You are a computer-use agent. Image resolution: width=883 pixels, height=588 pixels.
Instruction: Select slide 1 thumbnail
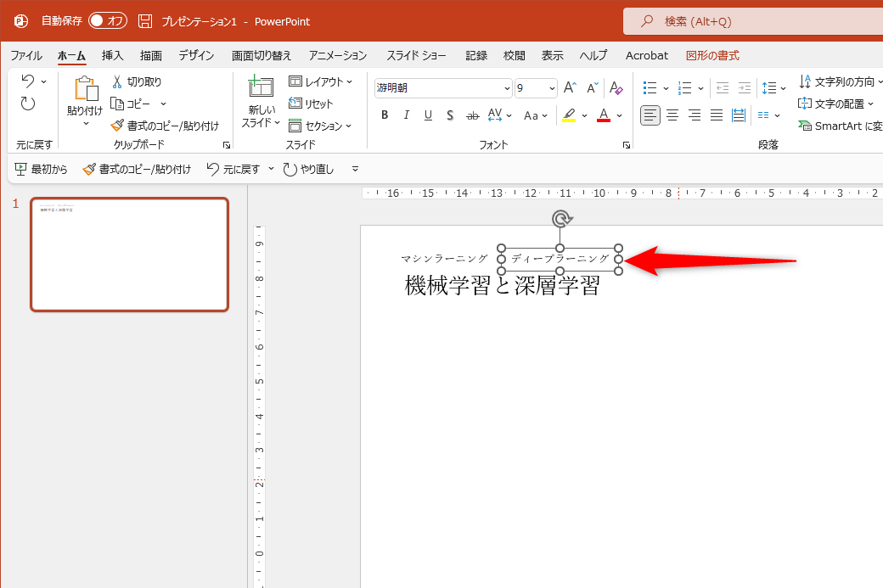(x=130, y=255)
